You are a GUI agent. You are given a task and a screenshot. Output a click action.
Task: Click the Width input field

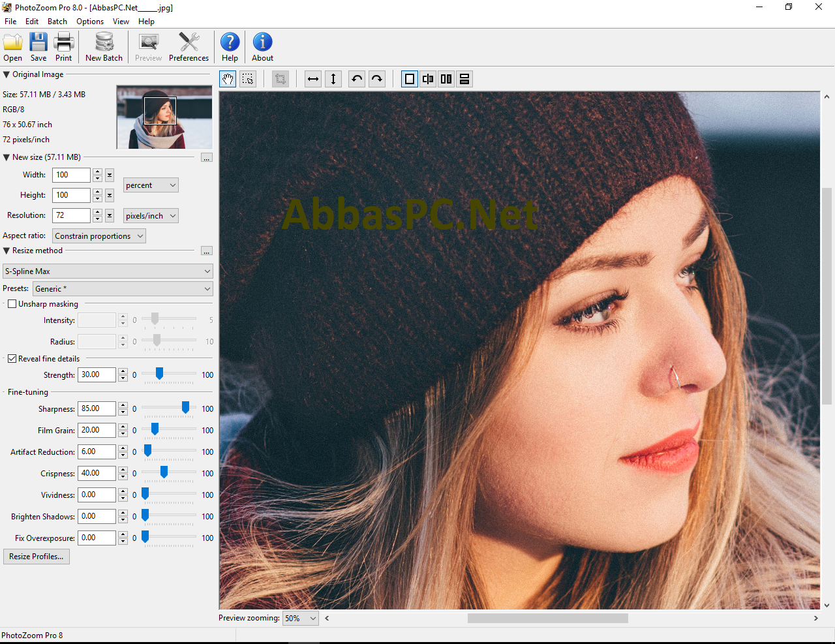coord(71,175)
